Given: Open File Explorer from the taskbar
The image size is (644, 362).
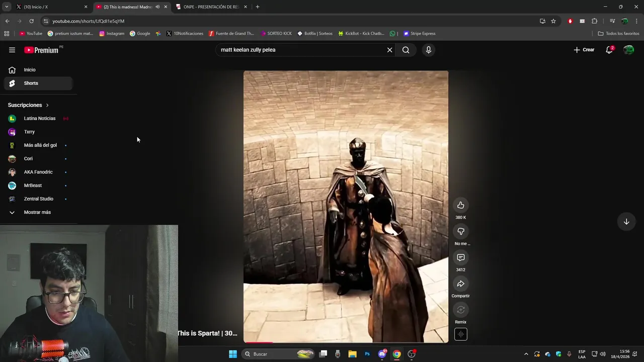Looking at the screenshot, I should pos(352,354).
